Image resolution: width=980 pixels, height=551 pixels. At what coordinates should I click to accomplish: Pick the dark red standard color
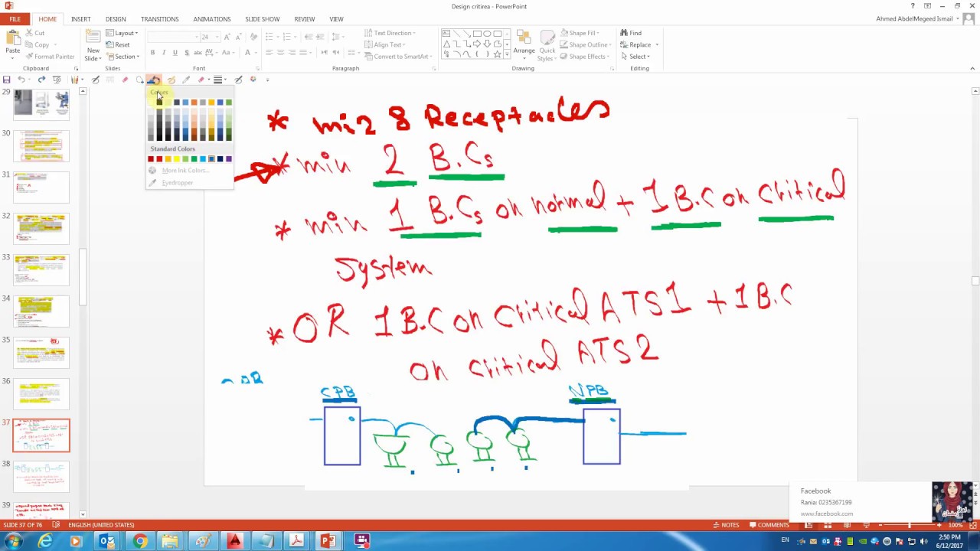click(x=151, y=159)
